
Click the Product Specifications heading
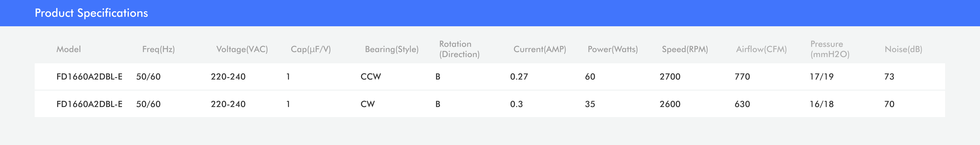tap(91, 13)
